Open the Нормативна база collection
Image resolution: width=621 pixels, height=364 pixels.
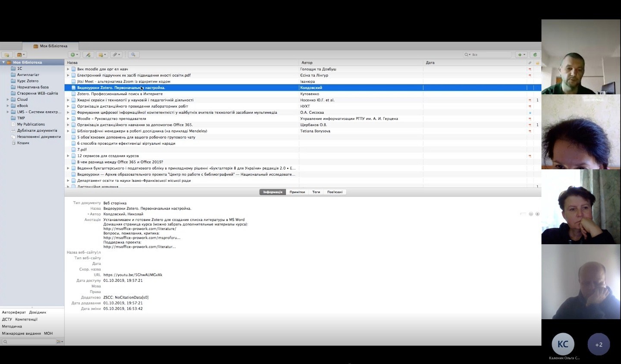[33, 87]
